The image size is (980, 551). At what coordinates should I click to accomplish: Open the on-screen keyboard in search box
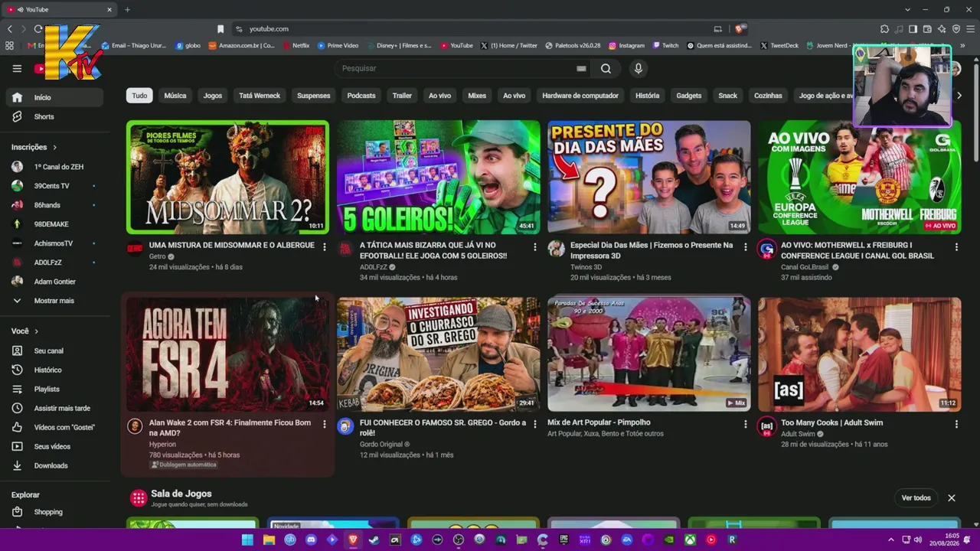click(581, 68)
